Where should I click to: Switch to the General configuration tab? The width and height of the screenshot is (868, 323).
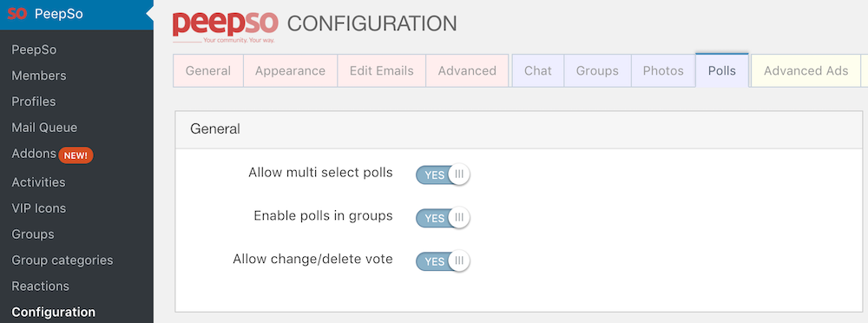point(208,71)
